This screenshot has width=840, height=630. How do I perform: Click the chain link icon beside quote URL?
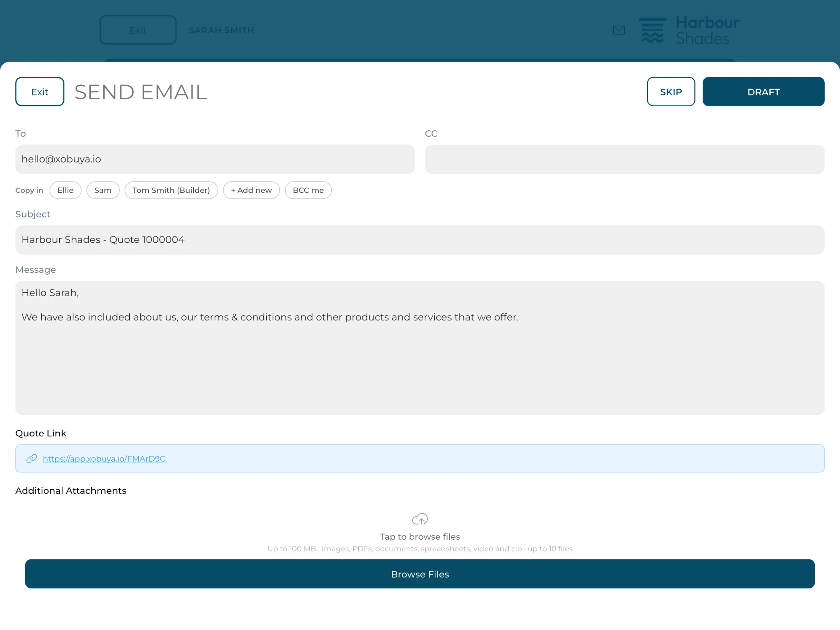click(31, 459)
